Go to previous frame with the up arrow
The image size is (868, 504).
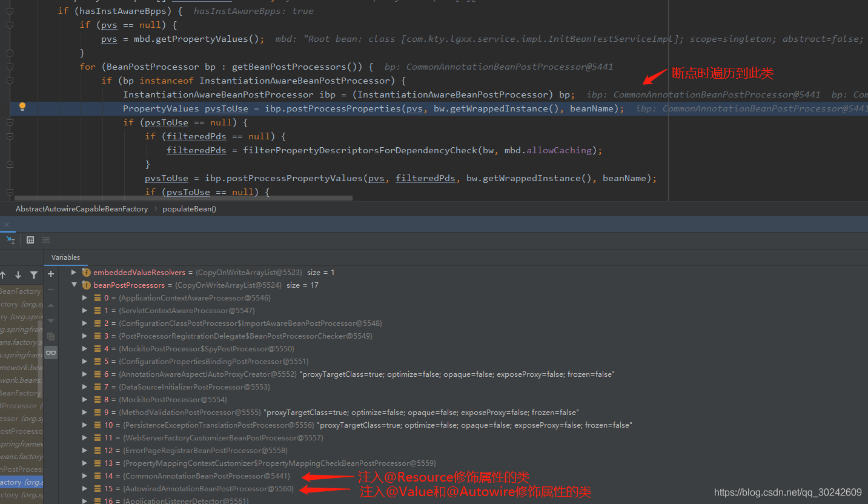click(3, 275)
